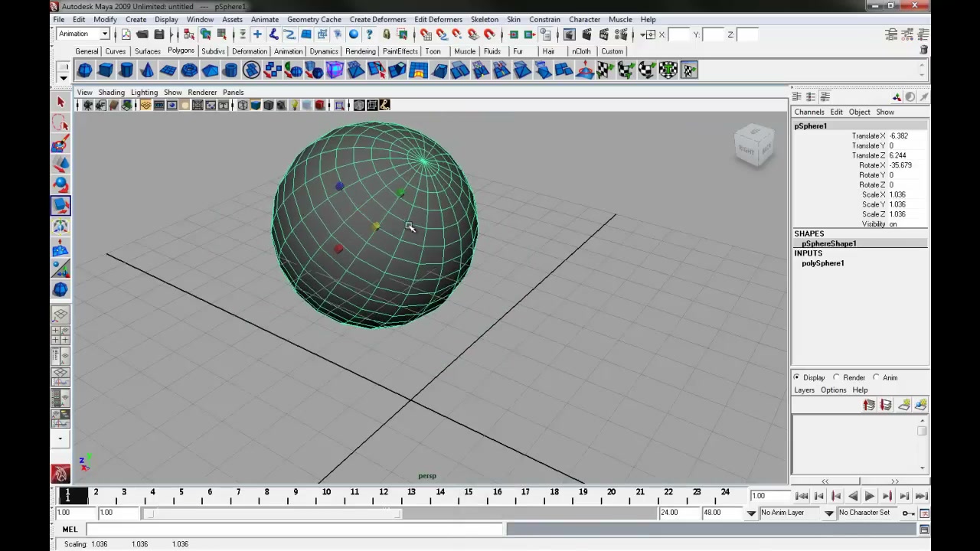This screenshot has width=980, height=551.
Task: Enable snap to curves icon
Action: pyautogui.click(x=442, y=34)
